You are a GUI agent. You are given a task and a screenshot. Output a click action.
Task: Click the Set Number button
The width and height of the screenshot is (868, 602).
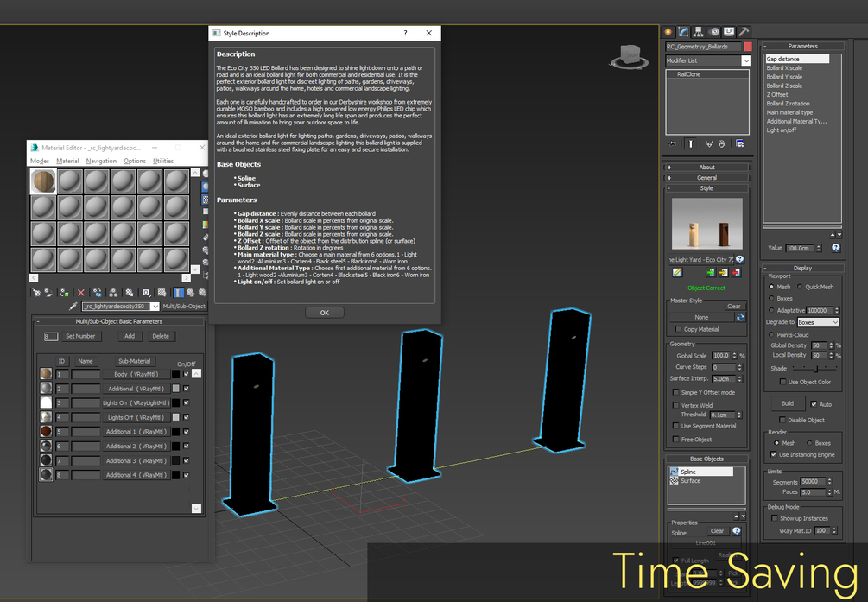point(80,336)
